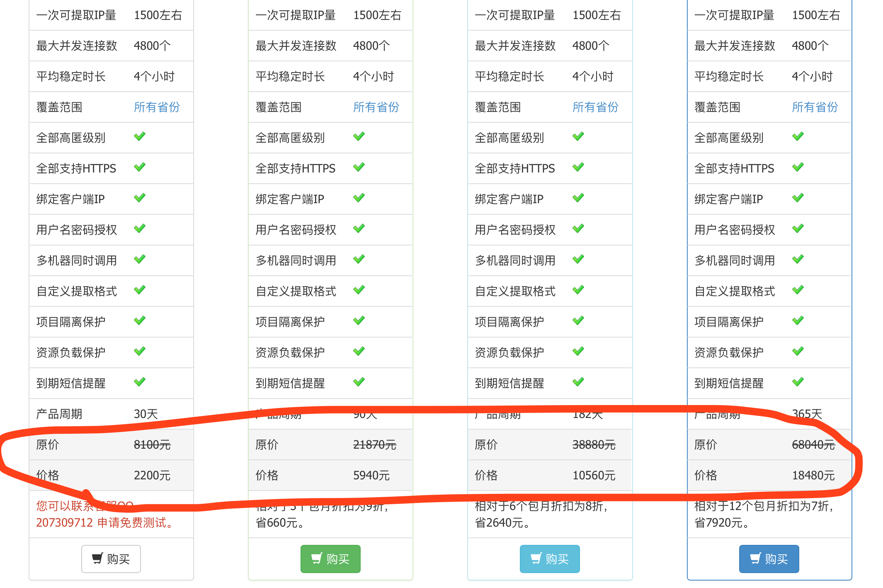Click the 用户名密码授权 checkmark in the fourth plan
883x588 pixels.
[x=798, y=228]
